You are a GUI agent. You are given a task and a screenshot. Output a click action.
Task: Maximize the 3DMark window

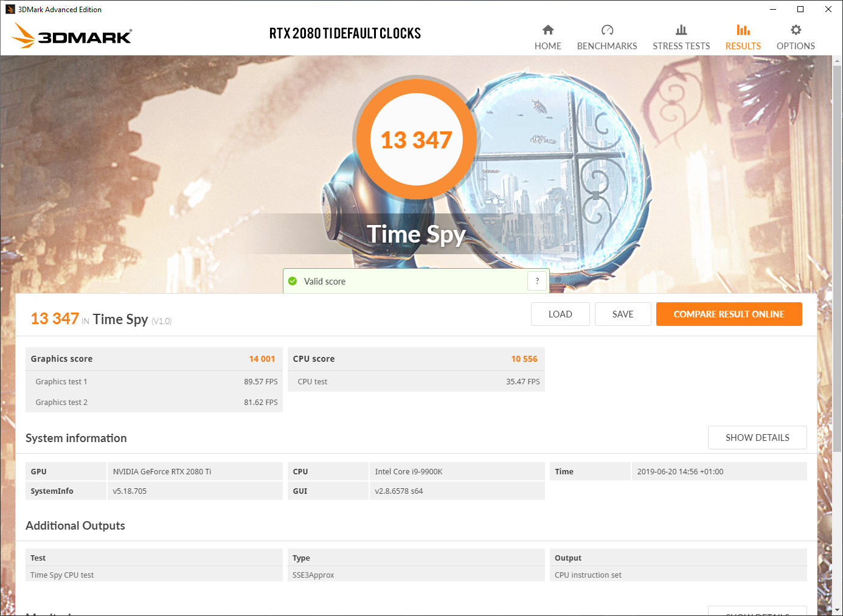(800, 9)
